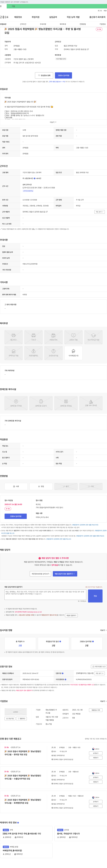Click info icon beside 빅데이터 추천 정보
The height and width of the screenshot is (868, 107).
pyautogui.click(x=18, y=823)
